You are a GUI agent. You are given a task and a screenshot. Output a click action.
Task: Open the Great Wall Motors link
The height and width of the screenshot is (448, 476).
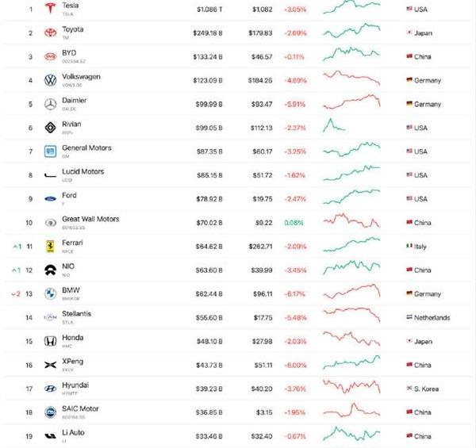coord(90,219)
